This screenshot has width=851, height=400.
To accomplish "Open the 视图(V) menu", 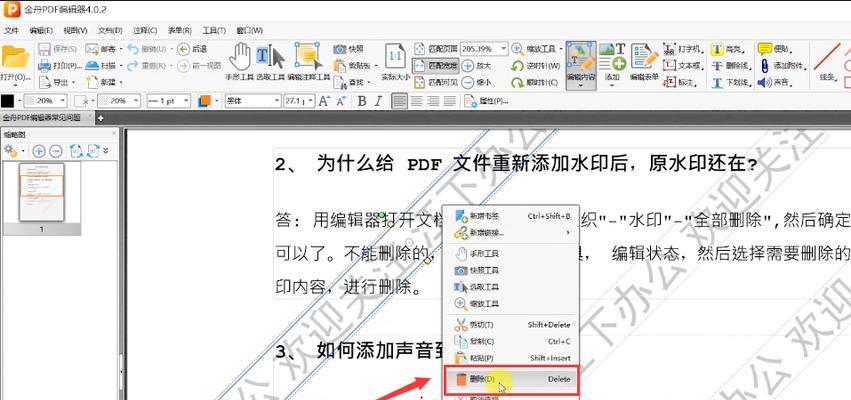I will [75, 30].
